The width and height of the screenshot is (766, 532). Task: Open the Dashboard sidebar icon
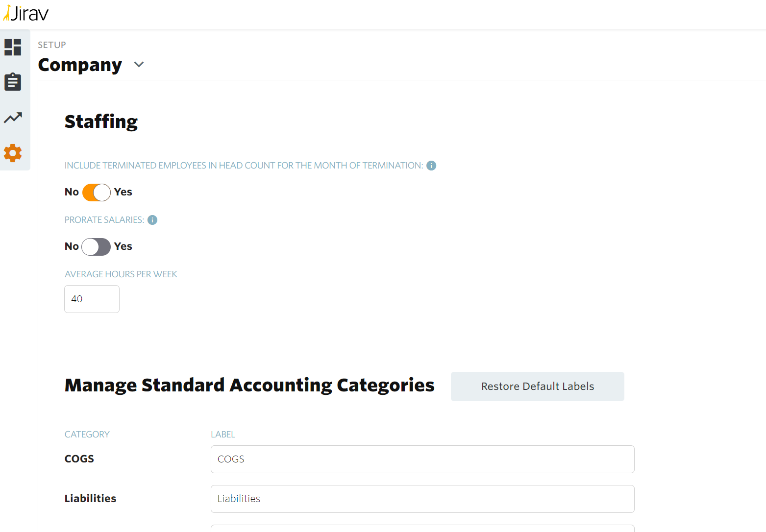click(x=13, y=48)
